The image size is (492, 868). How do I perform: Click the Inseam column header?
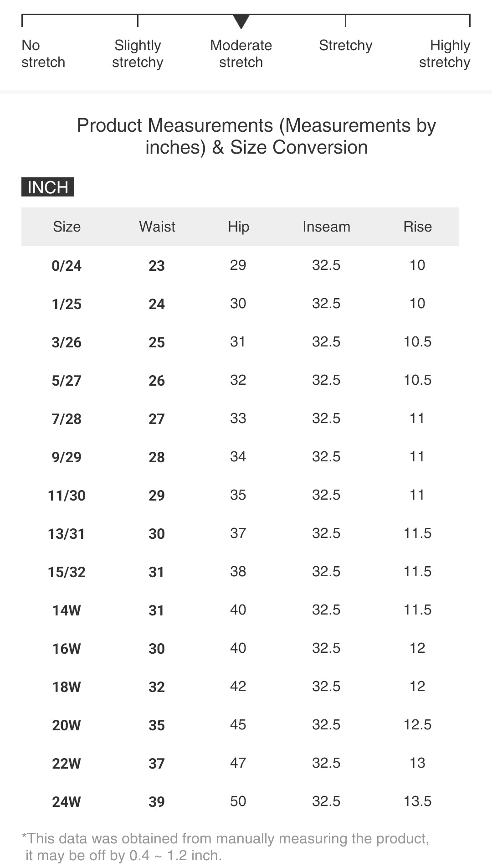click(x=326, y=227)
